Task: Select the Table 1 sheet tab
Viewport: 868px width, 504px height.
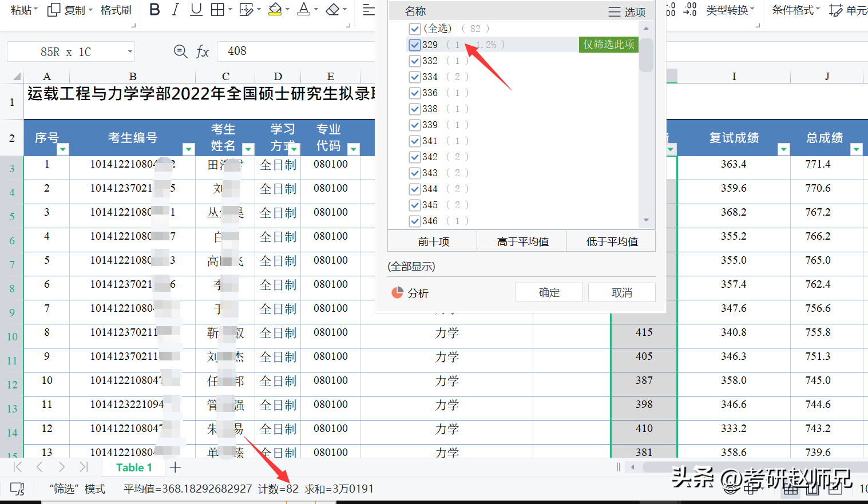Action: tap(134, 467)
